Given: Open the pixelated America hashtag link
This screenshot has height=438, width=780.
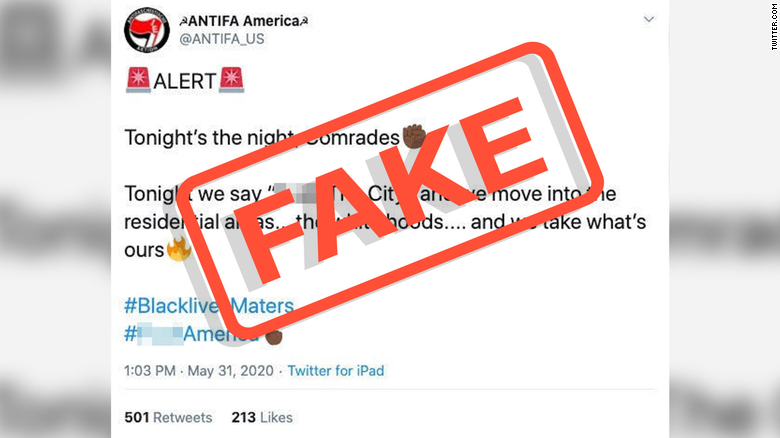Looking at the screenshot, I should pos(192,334).
